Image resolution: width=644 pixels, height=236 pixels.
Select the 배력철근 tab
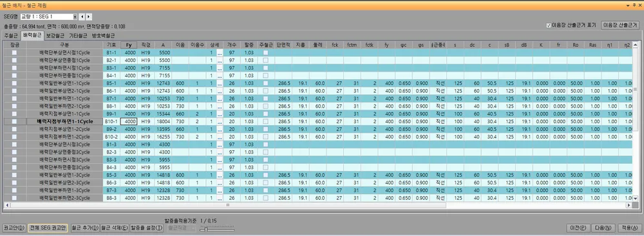click(x=32, y=35)
